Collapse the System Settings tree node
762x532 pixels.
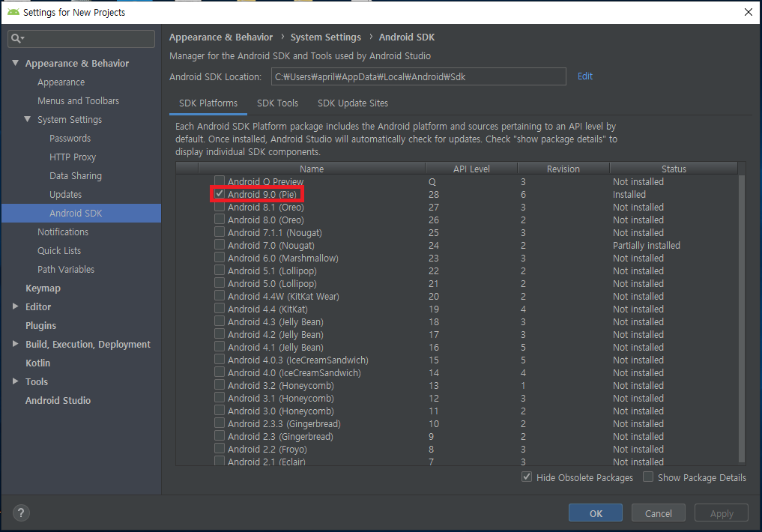(28, 119)
